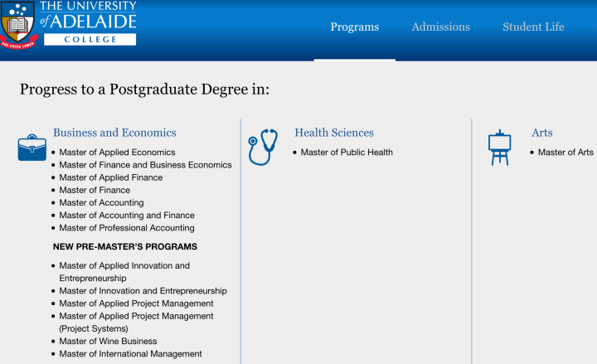Open the Arts heading link
The height and width of the screenshot is (364, 597).
tap(541, 133)
